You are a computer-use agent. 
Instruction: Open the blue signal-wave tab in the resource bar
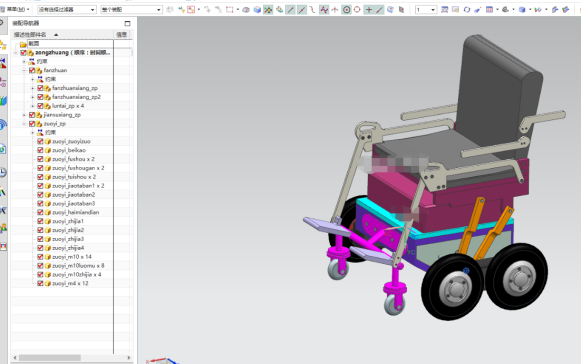click(3, 125)
